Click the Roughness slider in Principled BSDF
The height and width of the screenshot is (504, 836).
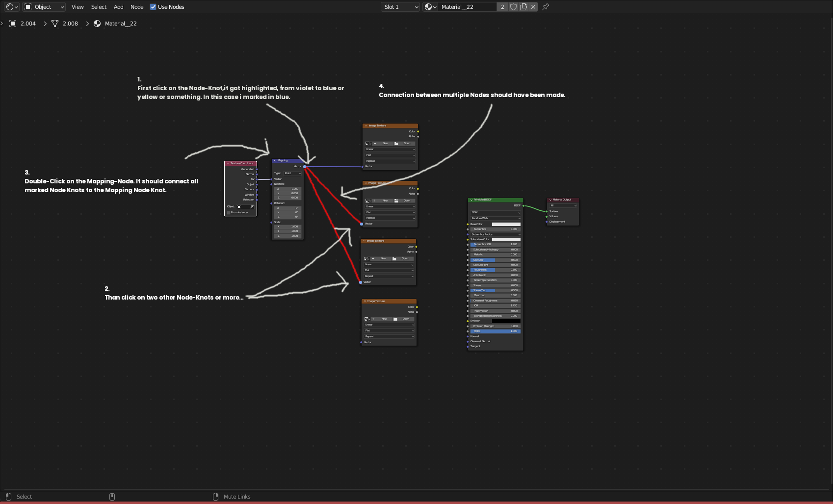(496, 270)
